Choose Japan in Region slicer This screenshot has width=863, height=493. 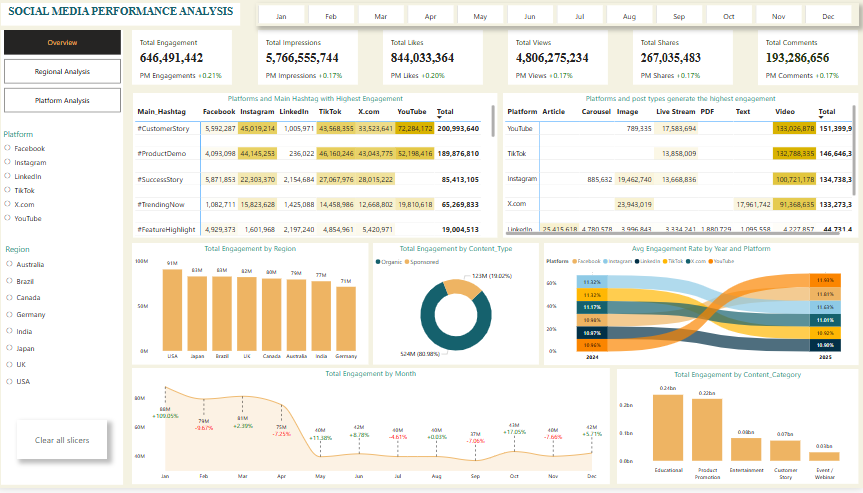pyautogui.click(x=9, y=348)
